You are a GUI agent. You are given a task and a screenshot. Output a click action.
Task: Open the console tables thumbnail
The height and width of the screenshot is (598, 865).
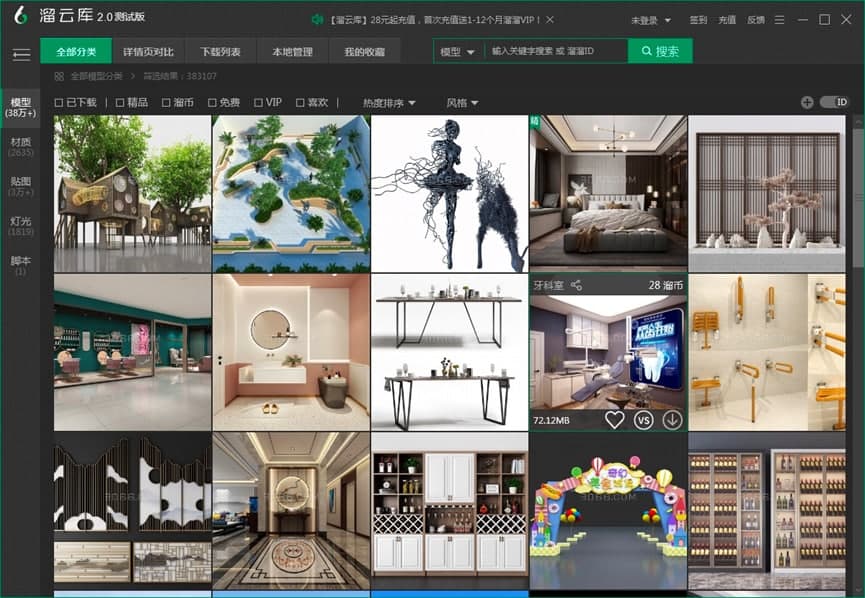450,353
